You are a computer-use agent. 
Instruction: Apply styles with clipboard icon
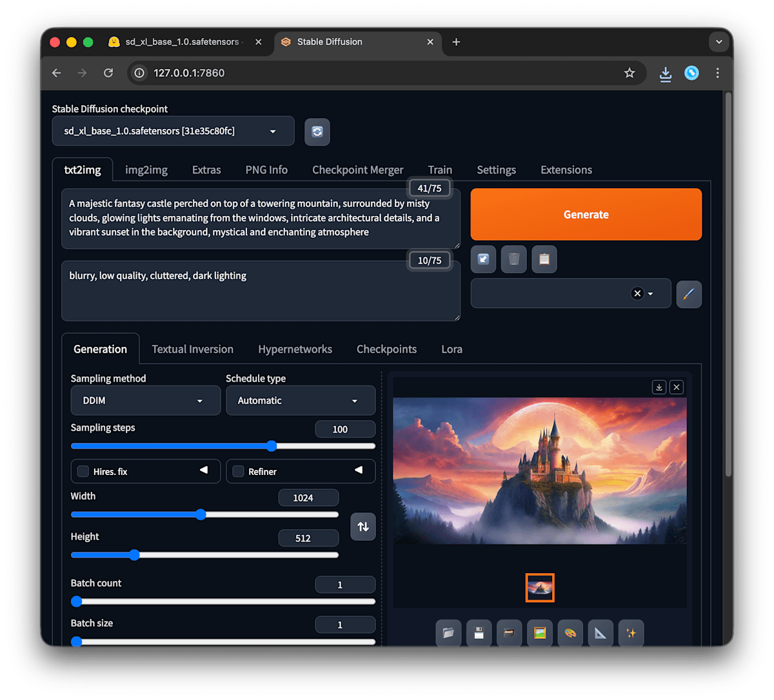(x=544, y=259)
